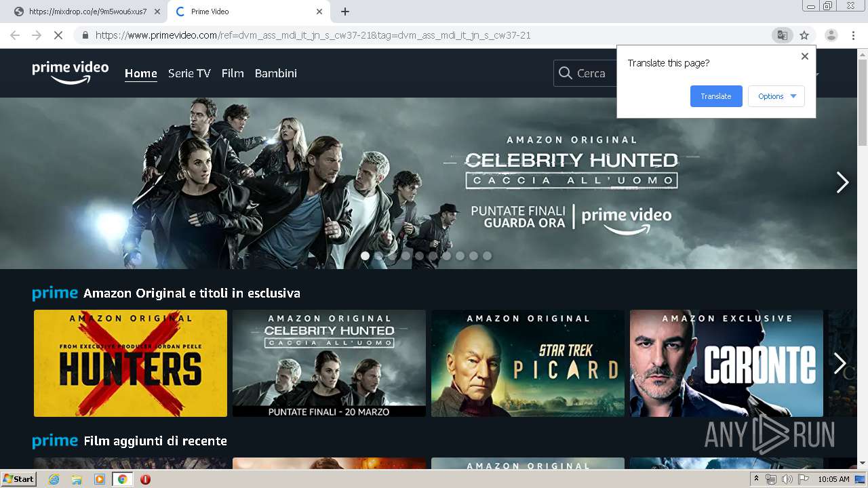Click the search magnifier icon
This screenshot has width=868, height=488.
[566, 73]
